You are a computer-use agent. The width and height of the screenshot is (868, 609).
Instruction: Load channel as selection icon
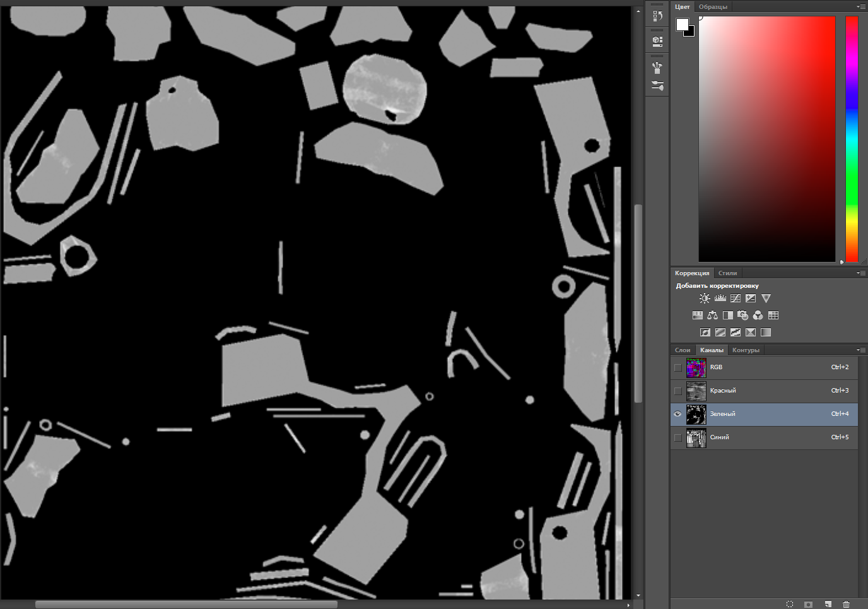click(790, 604)
